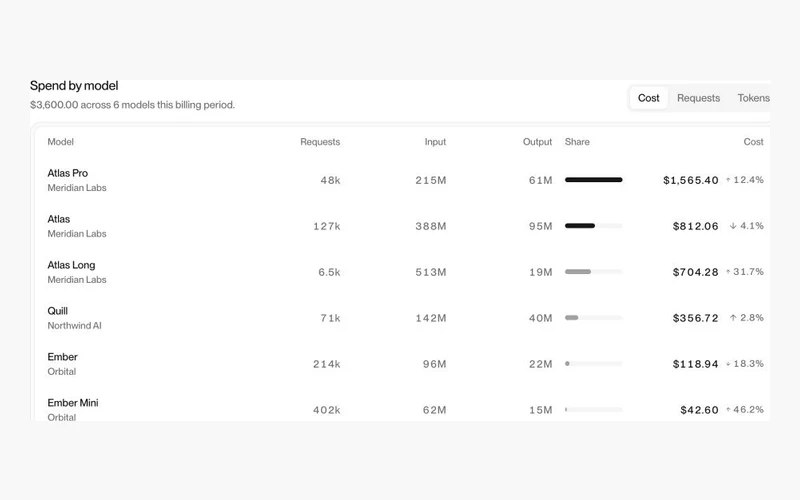800x500 pixels.
Task: Switch to the Tokens tab
Action: (753, 98)
